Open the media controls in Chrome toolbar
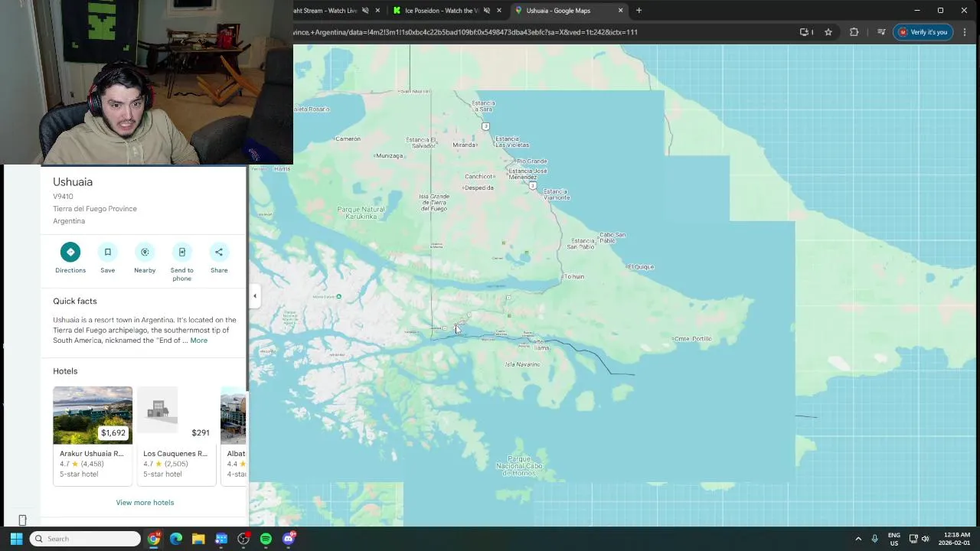Viewport: 980px width, 551px height. point(881,32)
